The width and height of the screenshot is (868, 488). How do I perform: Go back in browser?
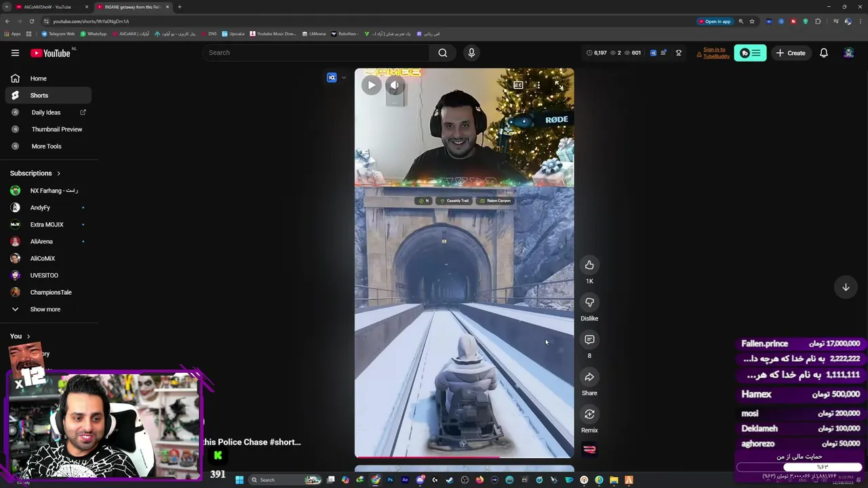point(7,21)
